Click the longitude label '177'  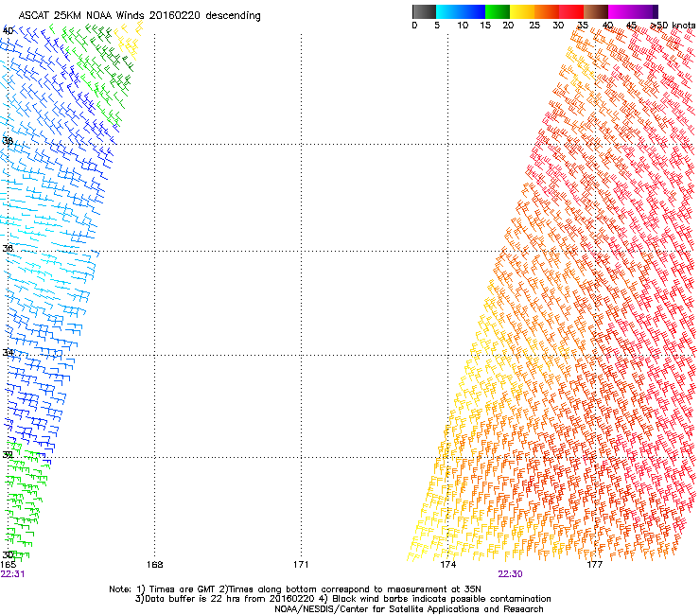595,565
